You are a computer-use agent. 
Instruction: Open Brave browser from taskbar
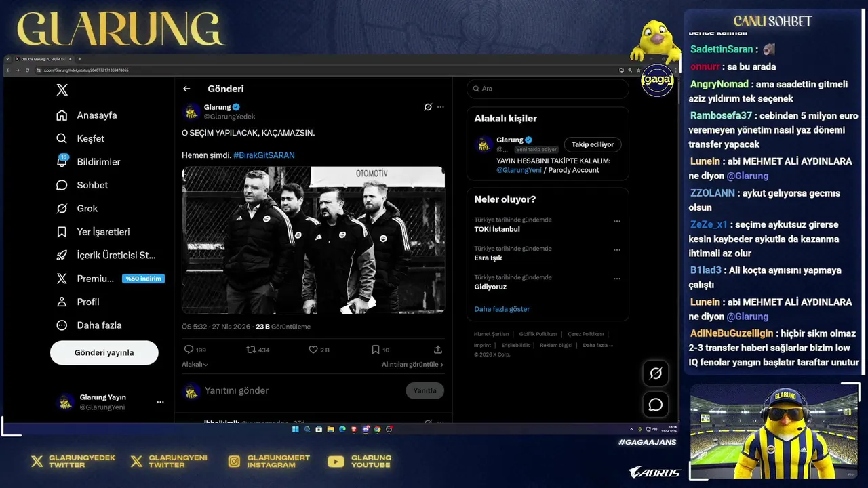click(x=354, y=429)
